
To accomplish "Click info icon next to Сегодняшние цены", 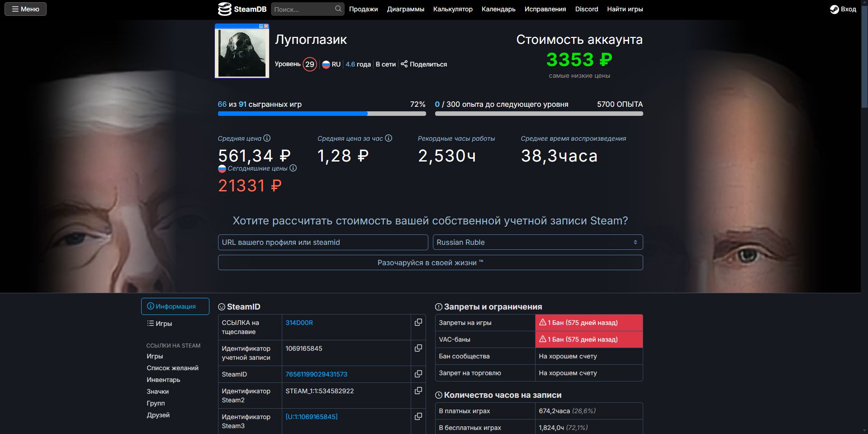I will 293,168.
